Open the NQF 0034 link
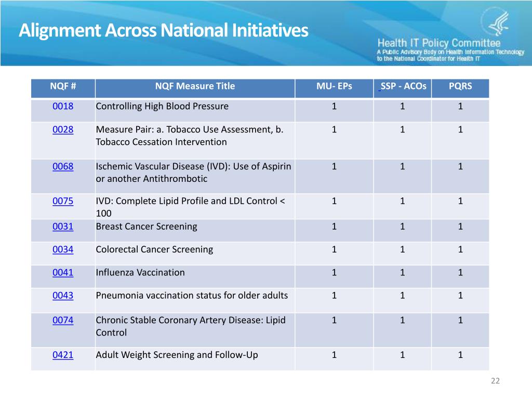 click(63, 250)
